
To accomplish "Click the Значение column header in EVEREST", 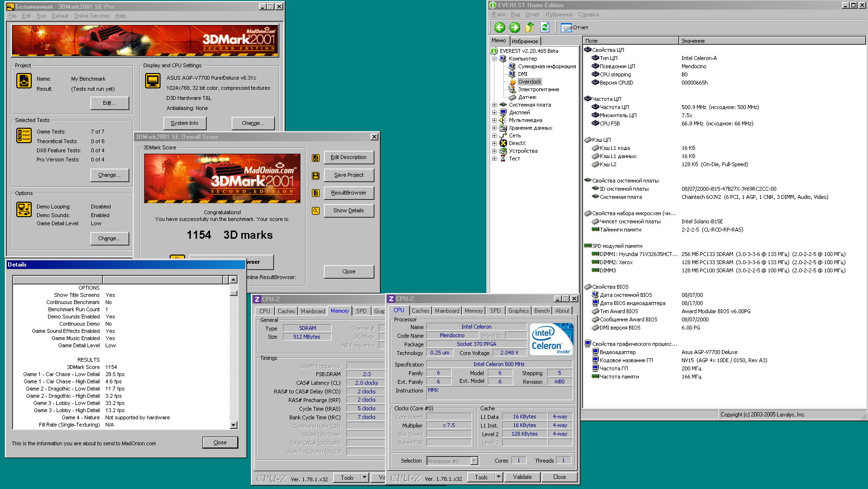I will click(772, 41).
